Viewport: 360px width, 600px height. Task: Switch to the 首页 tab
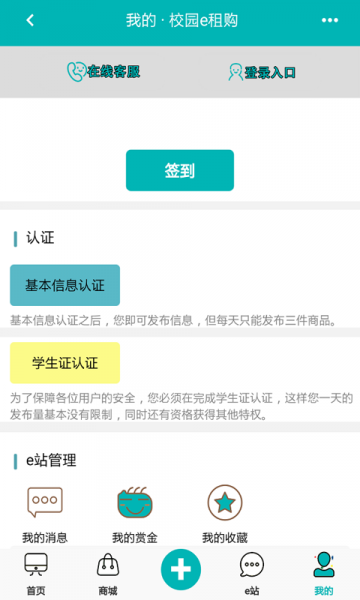coord(36,574)
